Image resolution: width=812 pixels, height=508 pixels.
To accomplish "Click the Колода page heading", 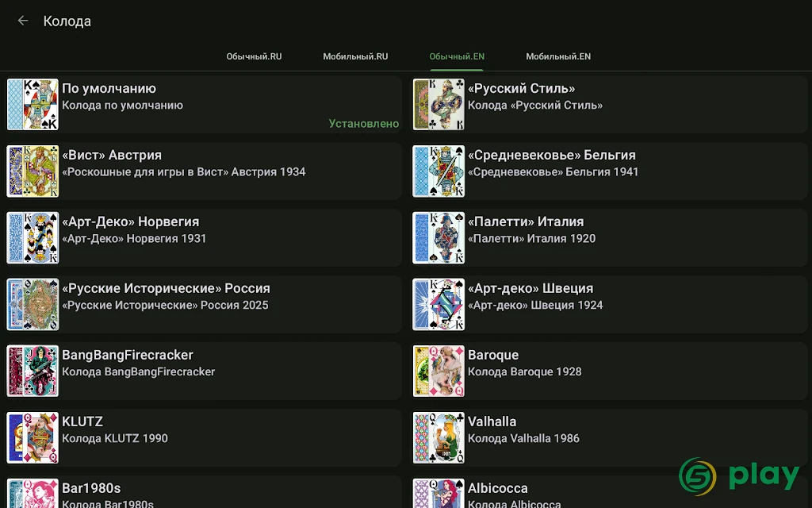I will click(67, 21).
